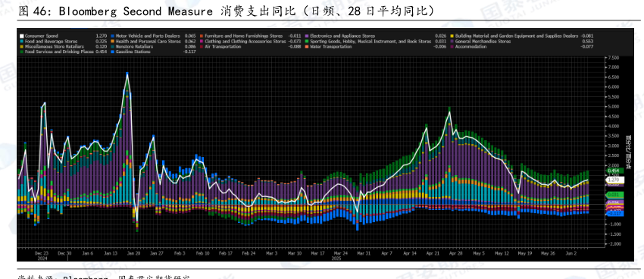
Task: Click the yellow Building Material color swatch
Action: pos(452,36)
